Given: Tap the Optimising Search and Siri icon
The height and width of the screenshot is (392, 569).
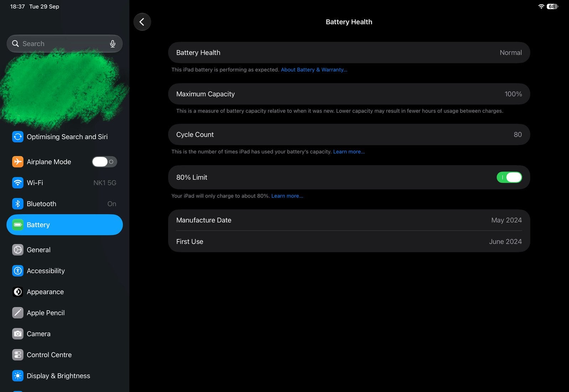Looking at the screenshot, I should click(18, 137).
